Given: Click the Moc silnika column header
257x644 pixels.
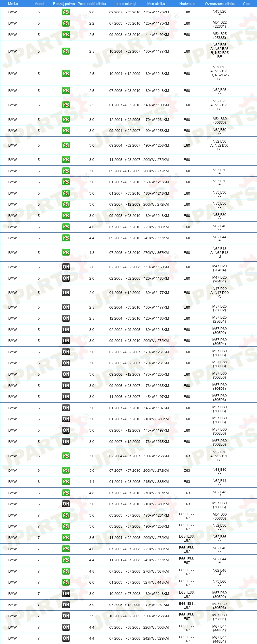Looking at the screenshot, I should 156,4.
